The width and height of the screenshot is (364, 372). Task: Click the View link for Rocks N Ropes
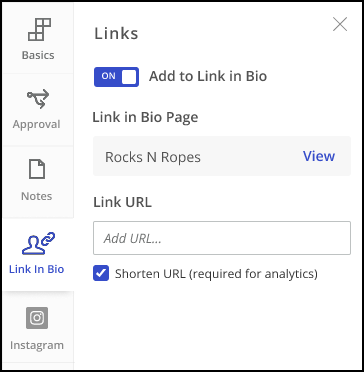pyautogui.click(x=319, y=156)
